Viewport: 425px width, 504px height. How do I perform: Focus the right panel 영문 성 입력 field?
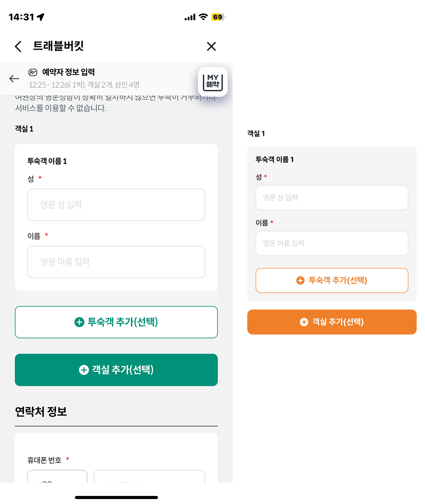pyautogui.click(x=332, y=198)
